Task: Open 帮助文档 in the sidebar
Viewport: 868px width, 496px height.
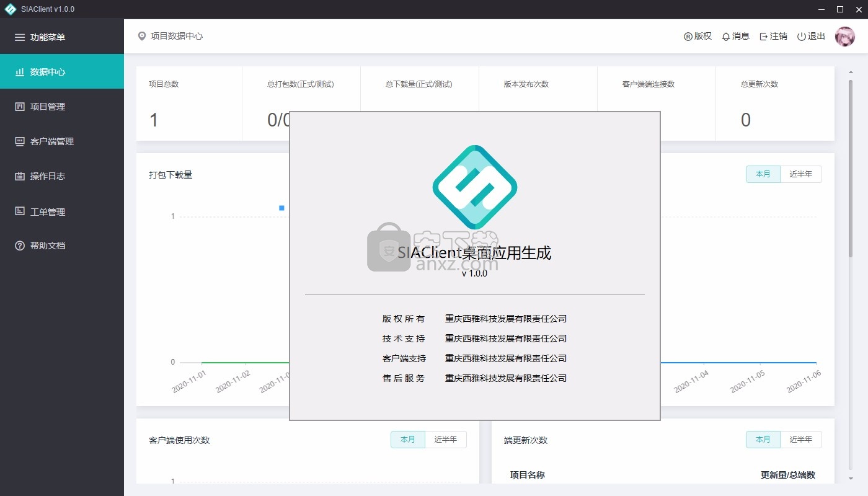Action: point(62,246)
